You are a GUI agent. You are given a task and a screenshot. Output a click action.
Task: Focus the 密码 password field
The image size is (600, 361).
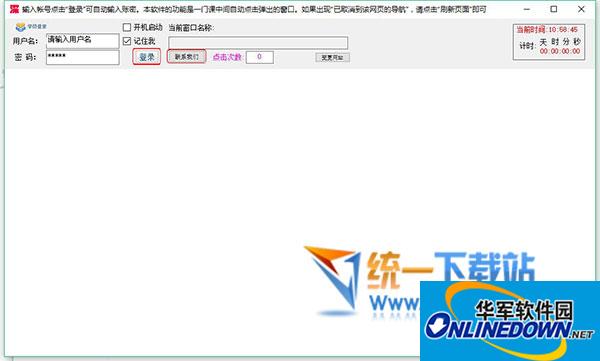click(83, 57)
